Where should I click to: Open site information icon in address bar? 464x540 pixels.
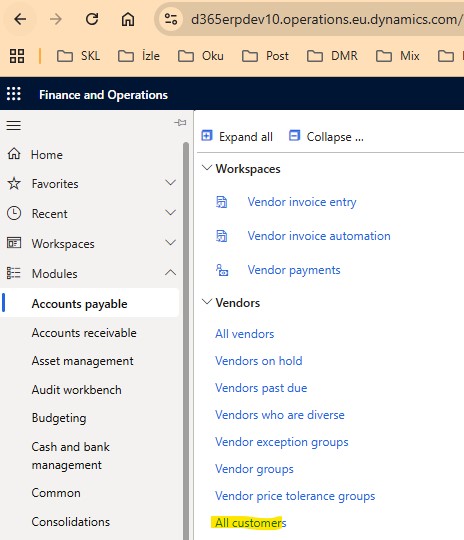[x=171, y=19]
